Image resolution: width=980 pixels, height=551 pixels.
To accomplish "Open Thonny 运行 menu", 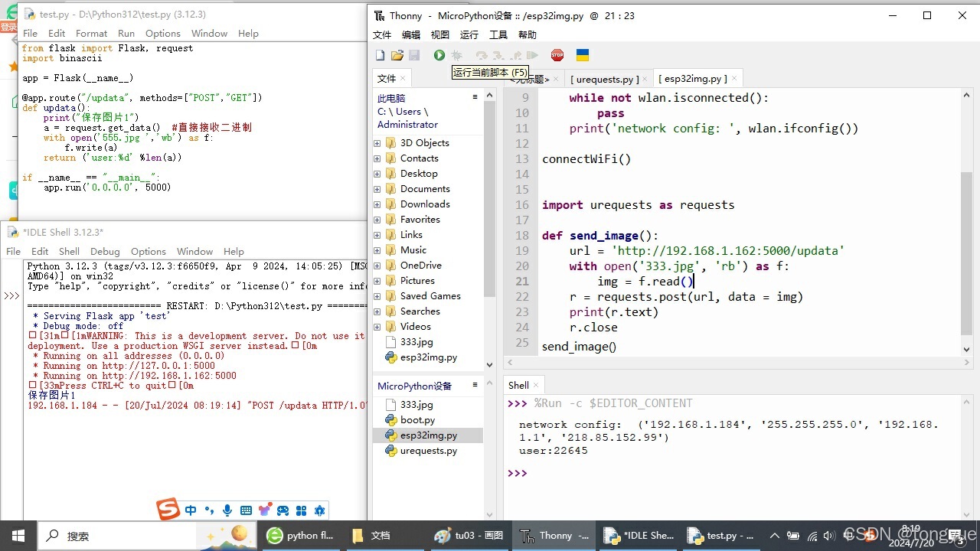I will (x=469, y=34).
